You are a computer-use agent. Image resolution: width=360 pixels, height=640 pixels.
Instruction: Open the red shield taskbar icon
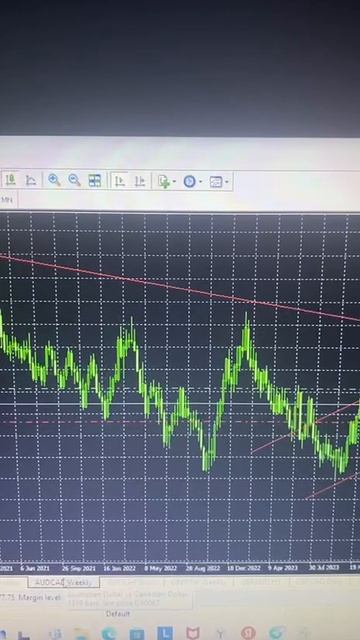pos(193,633)
